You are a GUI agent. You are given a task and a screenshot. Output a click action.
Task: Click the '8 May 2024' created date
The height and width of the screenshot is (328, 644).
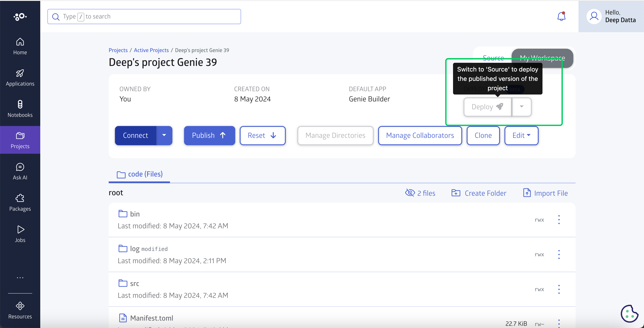pyautogui.click(x=252, y=99)
